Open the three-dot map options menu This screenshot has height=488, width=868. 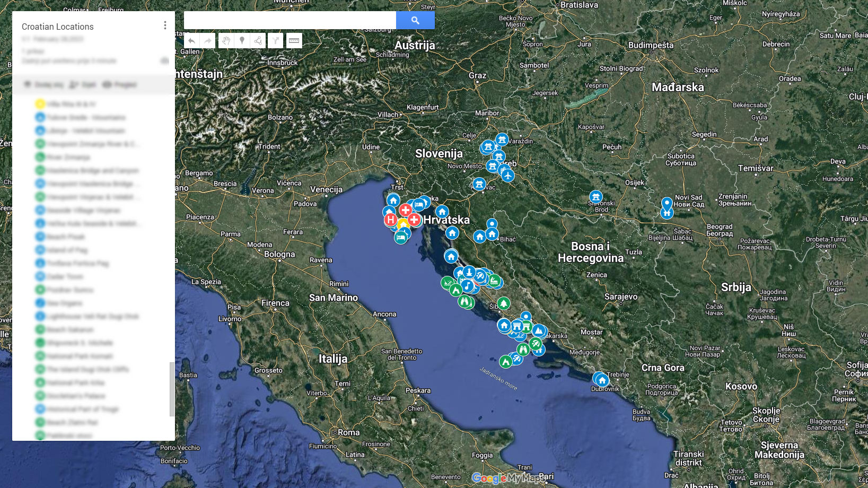(x=165, y=25)
